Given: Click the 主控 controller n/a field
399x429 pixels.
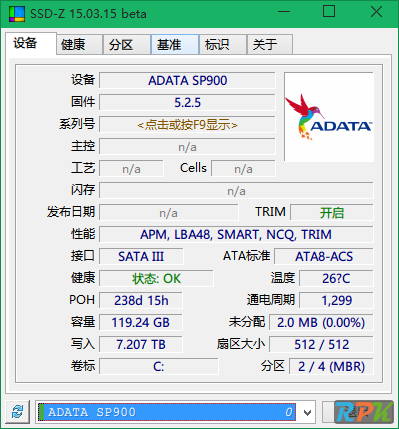Looking at the screenshot, I should pyautogui.click(x=187, y=147).
